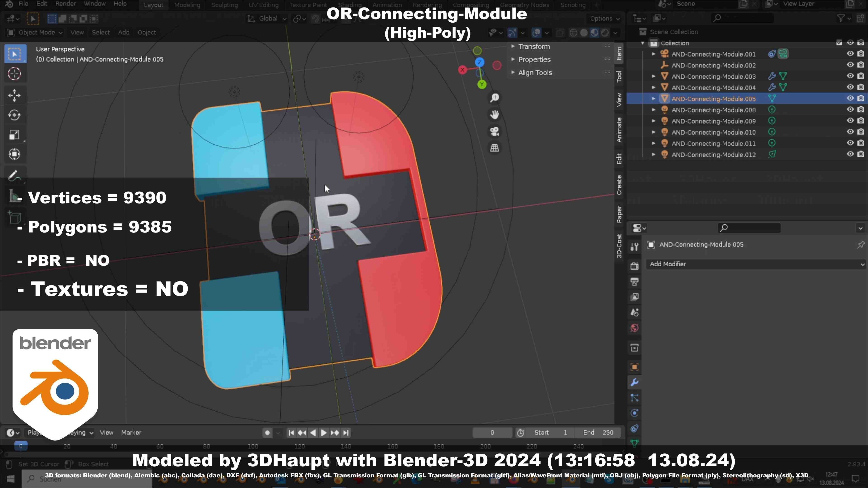This screenshot has width=868, height=488.
Task: Toggle camera view icon
Action: coord(495,131)
